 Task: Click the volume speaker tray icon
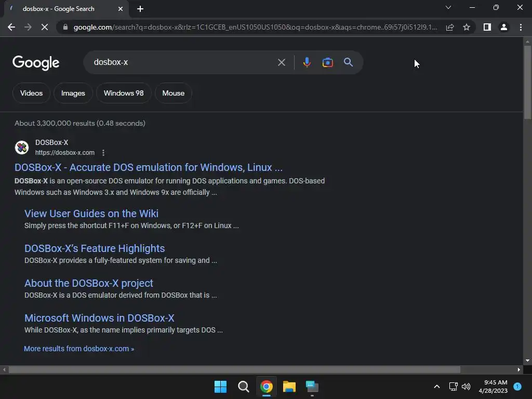(466, 387)
